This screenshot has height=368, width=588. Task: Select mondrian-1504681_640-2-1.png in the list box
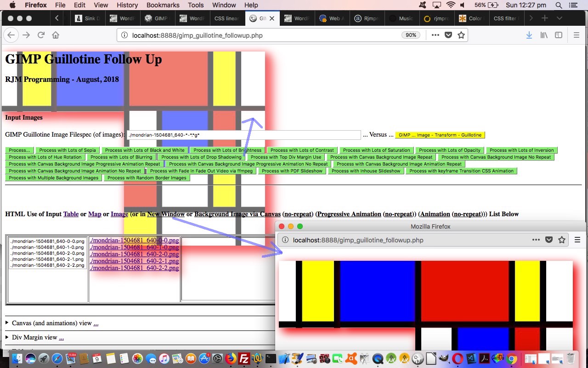point(47,259)
